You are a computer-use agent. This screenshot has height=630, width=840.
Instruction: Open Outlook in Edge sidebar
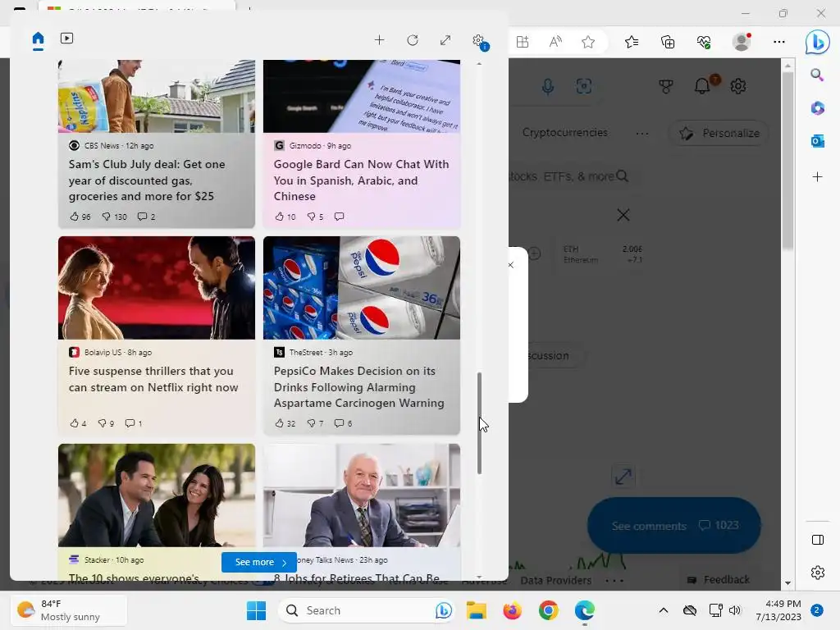point(817,141)
